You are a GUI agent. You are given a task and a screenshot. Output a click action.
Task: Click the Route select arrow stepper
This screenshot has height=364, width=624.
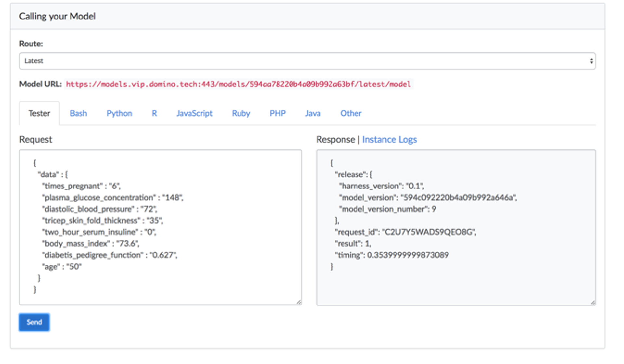(x=591, y=61)
